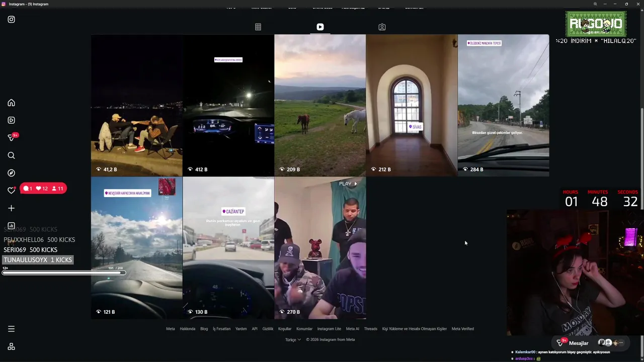The width and height of the screenshot is (644, 362).
Task: Click the zoom icon in the title bar
Action: 595,4
